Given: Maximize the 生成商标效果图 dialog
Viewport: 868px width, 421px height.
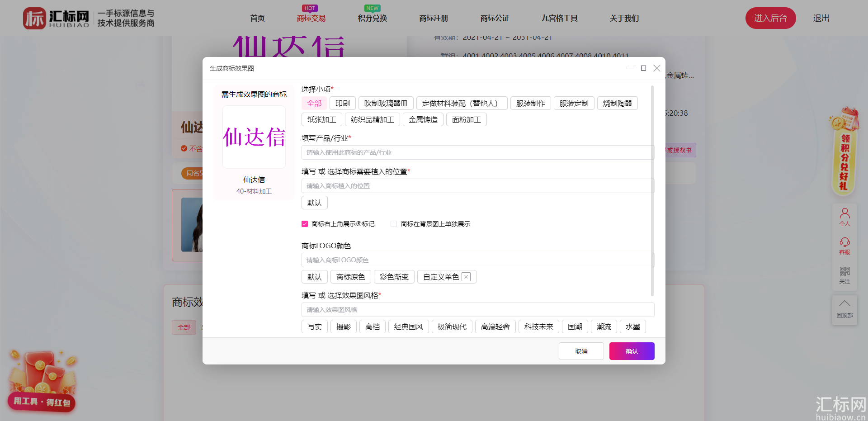Looking at the screenshot, I should click(643, 68).
